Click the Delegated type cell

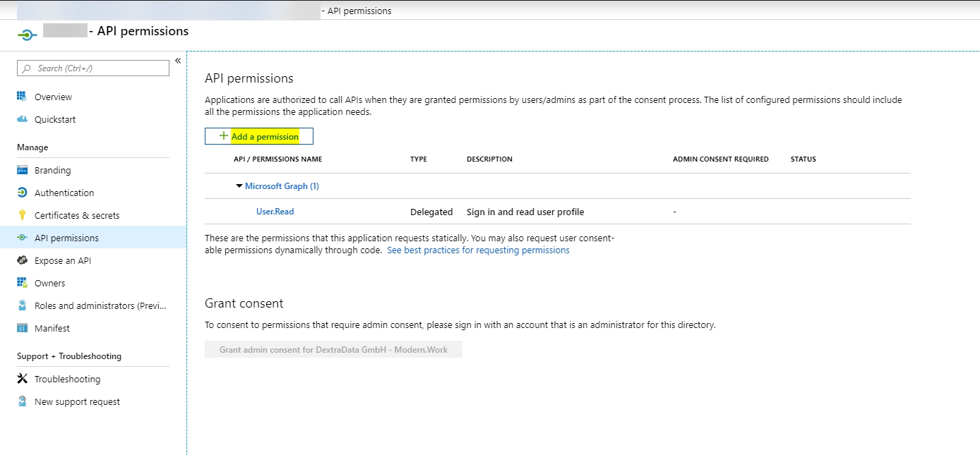click(431, 212)
